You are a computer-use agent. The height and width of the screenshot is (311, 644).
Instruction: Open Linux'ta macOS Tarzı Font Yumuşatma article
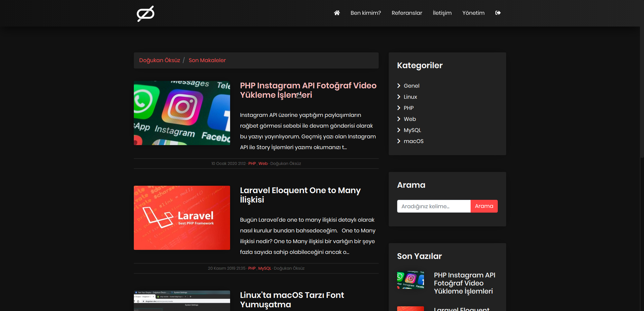(292, 300)
